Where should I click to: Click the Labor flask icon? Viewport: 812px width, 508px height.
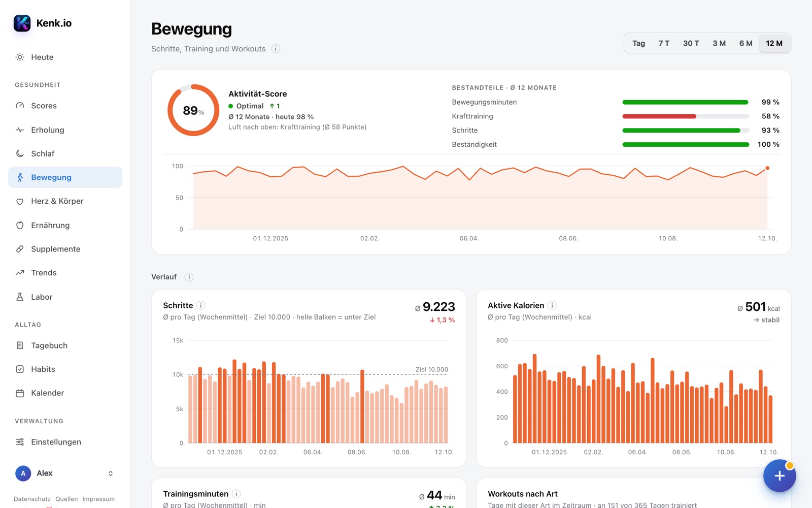tap(20, 297)
